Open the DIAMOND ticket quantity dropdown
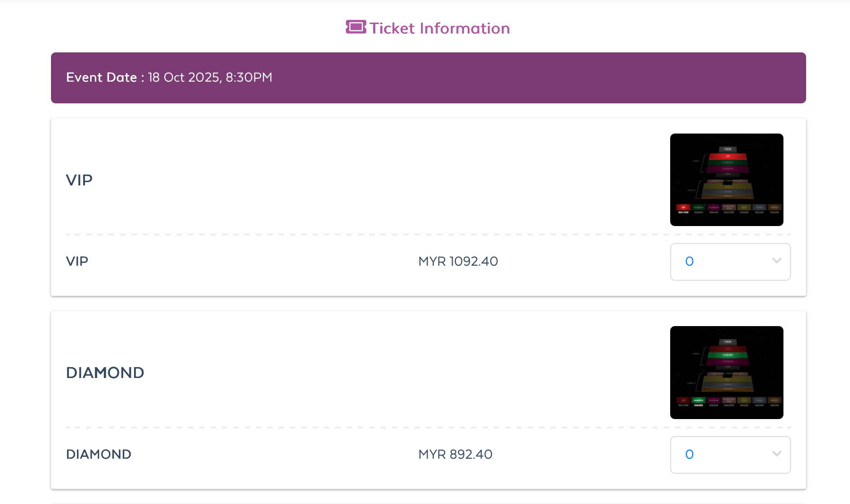 (x=730, y=455)
